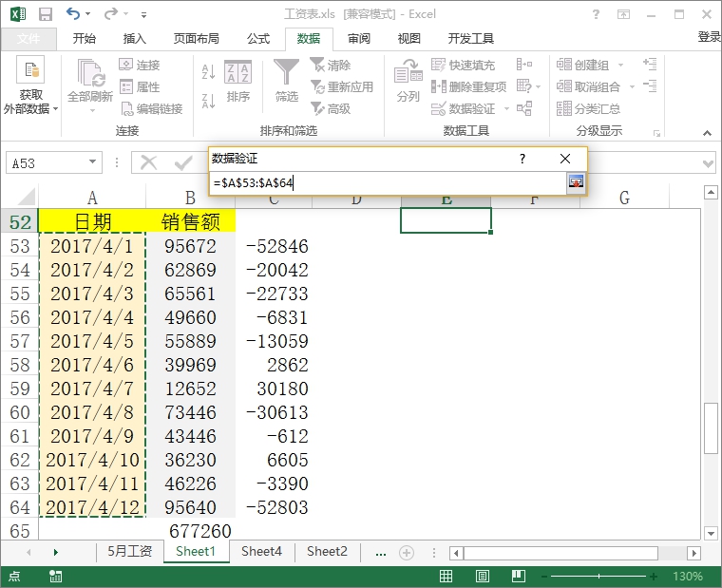The width and height of the screenshot is (722, 588).
Task: Select the Sheet4 sheet tab
Action: click(261, 551)
